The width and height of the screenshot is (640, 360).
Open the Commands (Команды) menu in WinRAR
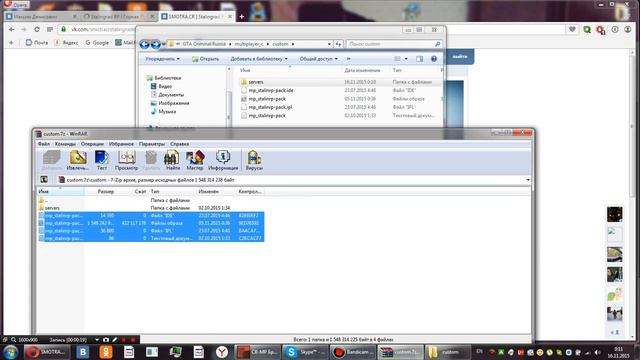[x=65, y=144]
